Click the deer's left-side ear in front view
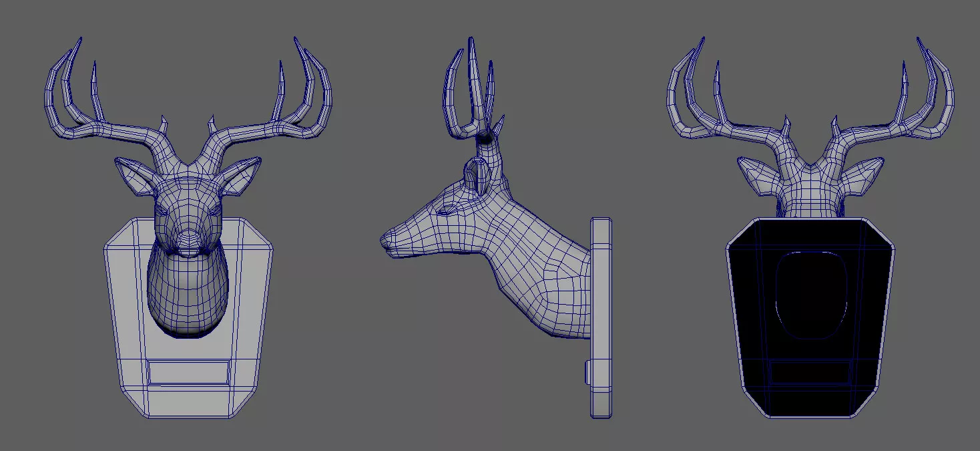 136,177
